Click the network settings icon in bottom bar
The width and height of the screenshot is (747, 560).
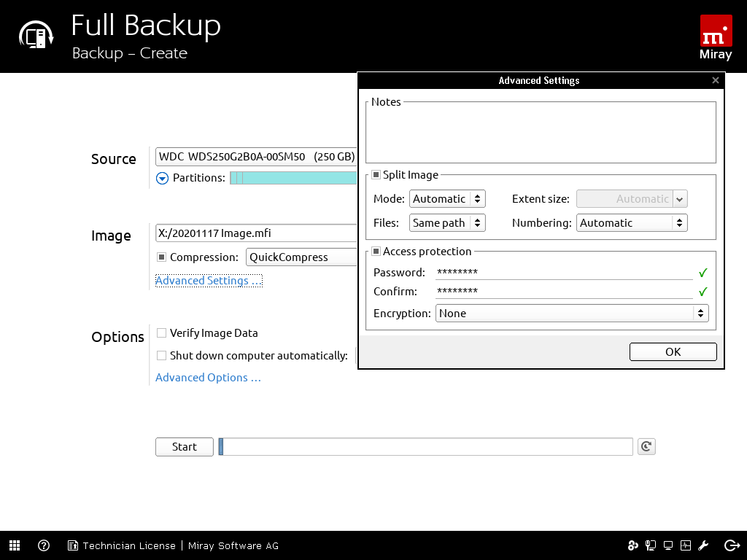649,545
